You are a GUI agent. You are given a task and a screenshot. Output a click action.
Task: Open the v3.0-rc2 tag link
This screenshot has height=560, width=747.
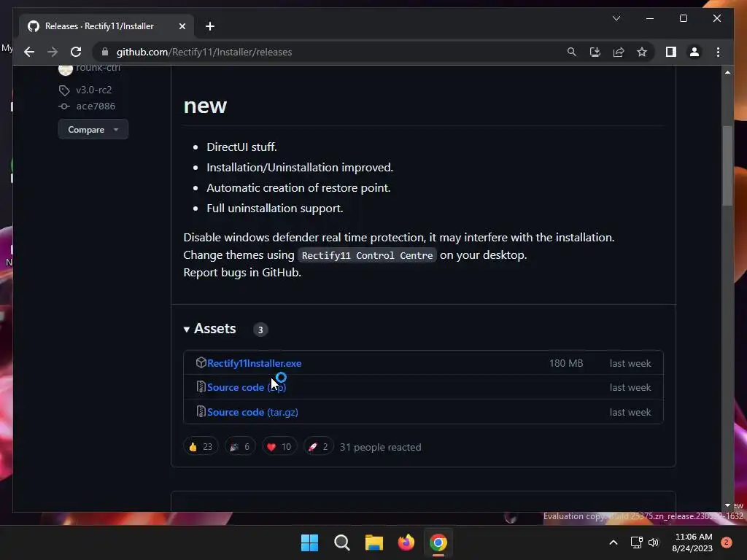click(94, 90)
